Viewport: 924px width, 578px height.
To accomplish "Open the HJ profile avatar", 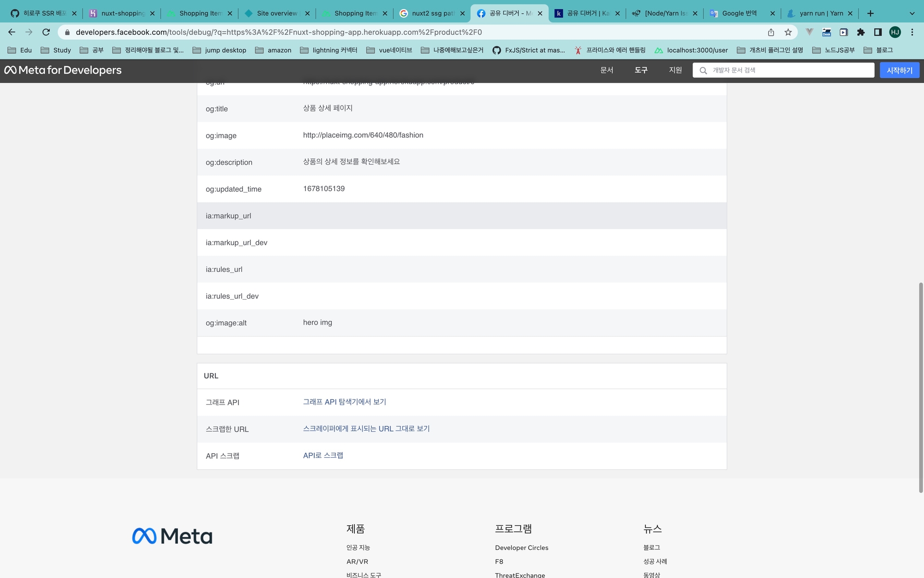I will [895, 32].
